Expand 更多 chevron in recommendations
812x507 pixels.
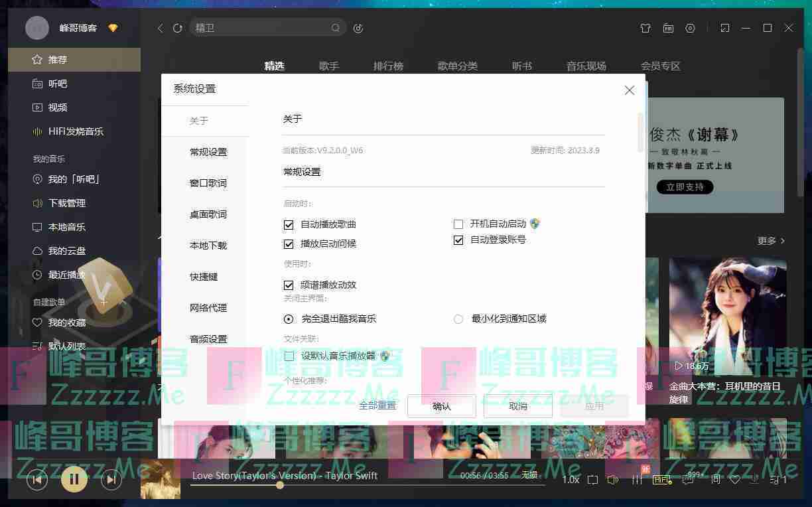pos(772,241)
